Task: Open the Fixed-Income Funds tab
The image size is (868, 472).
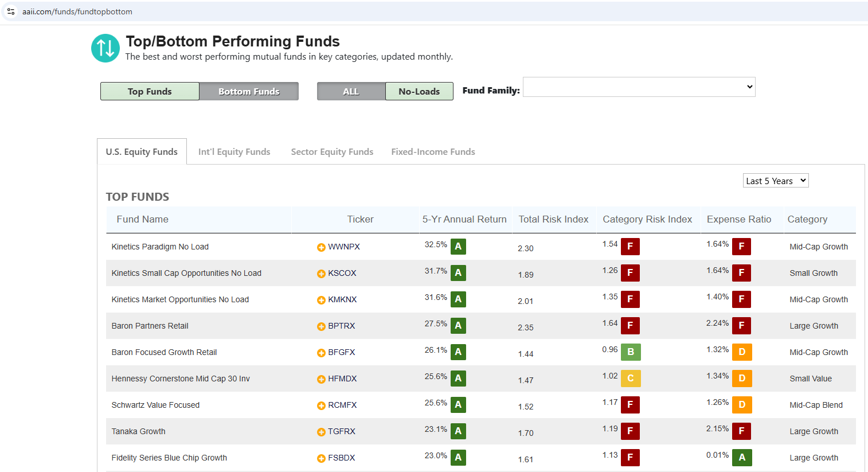Action: pos(433,152)
